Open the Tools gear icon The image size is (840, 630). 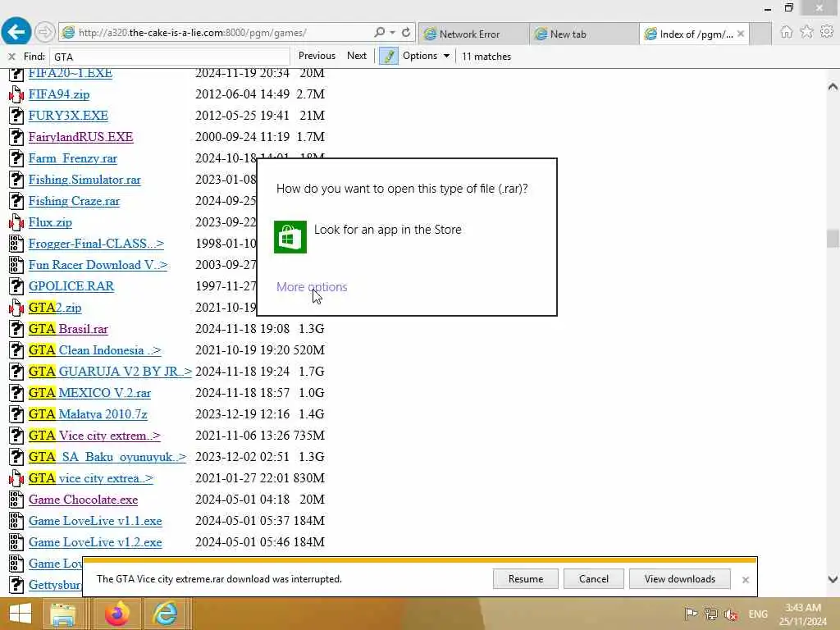click(x=827, y=32)
